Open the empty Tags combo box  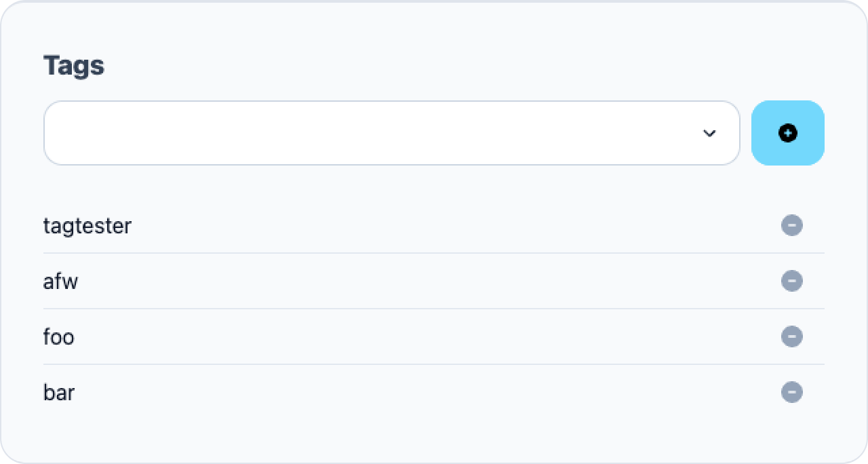pyautogui.click(x=391, y=133)
